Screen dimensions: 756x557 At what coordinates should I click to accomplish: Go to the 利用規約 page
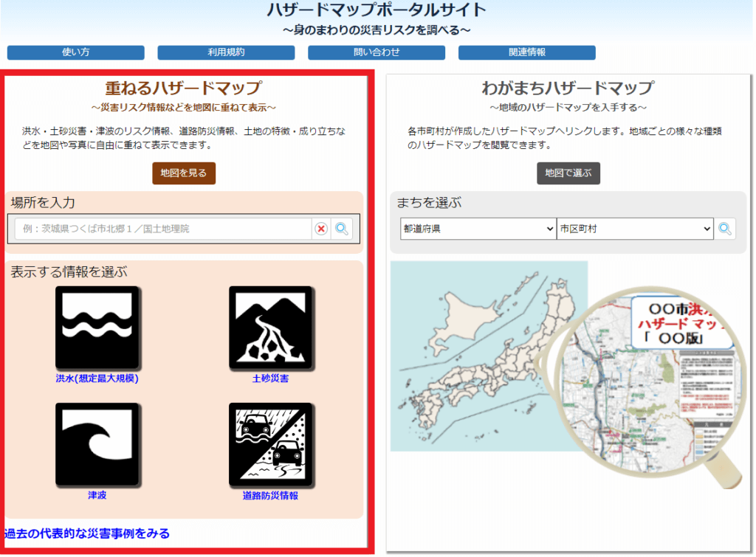(x=226, y=52)
